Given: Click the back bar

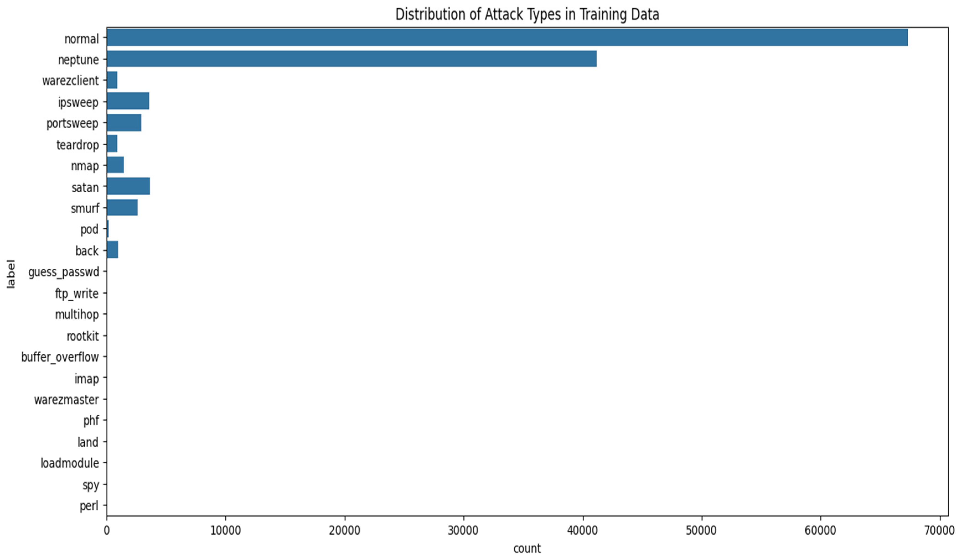Looking at the screenshot, I should (113, 250).
